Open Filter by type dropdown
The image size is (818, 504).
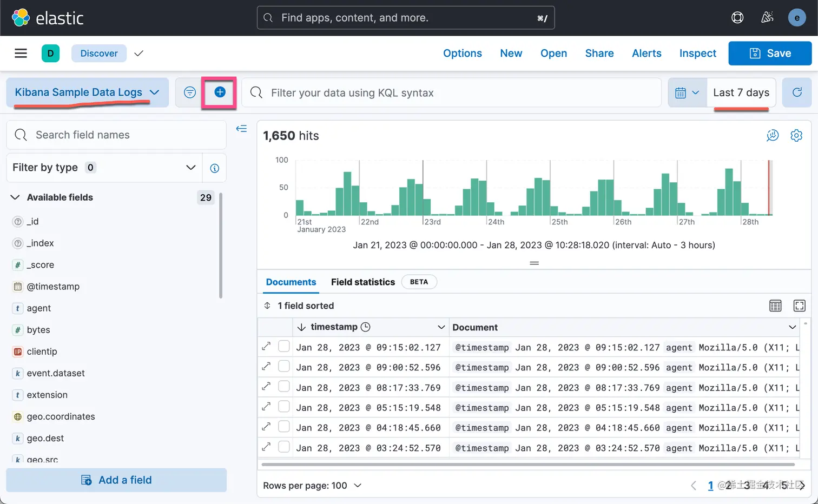pos(104,168)
